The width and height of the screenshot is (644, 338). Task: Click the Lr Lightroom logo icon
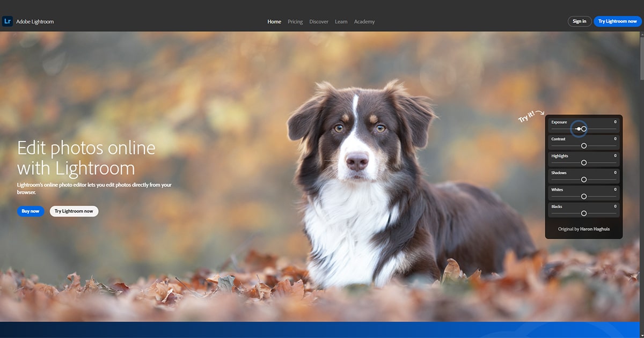pos(8,21)
